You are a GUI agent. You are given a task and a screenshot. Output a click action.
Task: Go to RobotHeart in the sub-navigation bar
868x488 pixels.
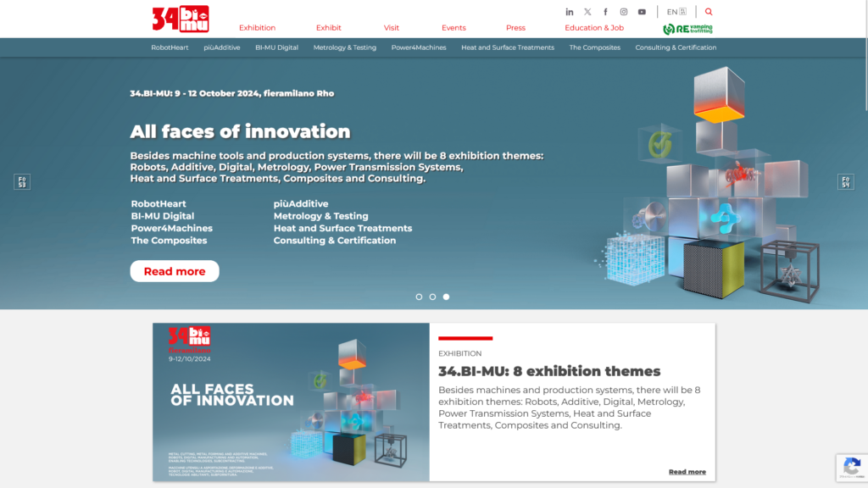tap(170, 47)
